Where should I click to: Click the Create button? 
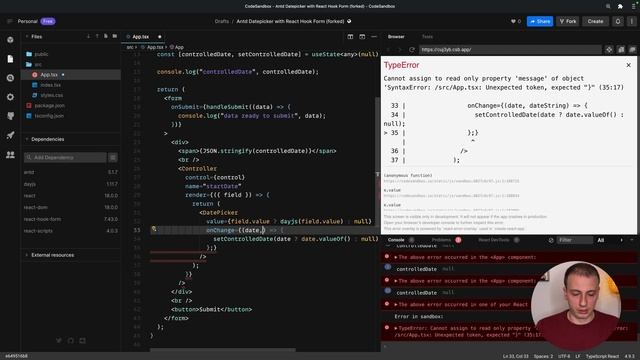pyautogui.click(x=595, y=21)
